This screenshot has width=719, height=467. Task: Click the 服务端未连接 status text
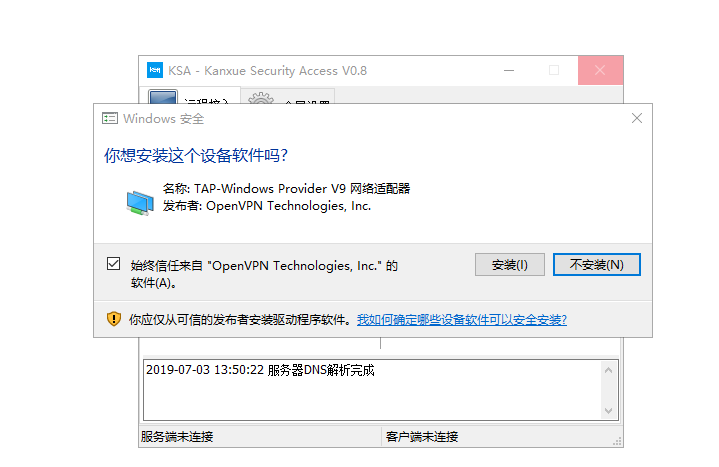pos(177,437)
